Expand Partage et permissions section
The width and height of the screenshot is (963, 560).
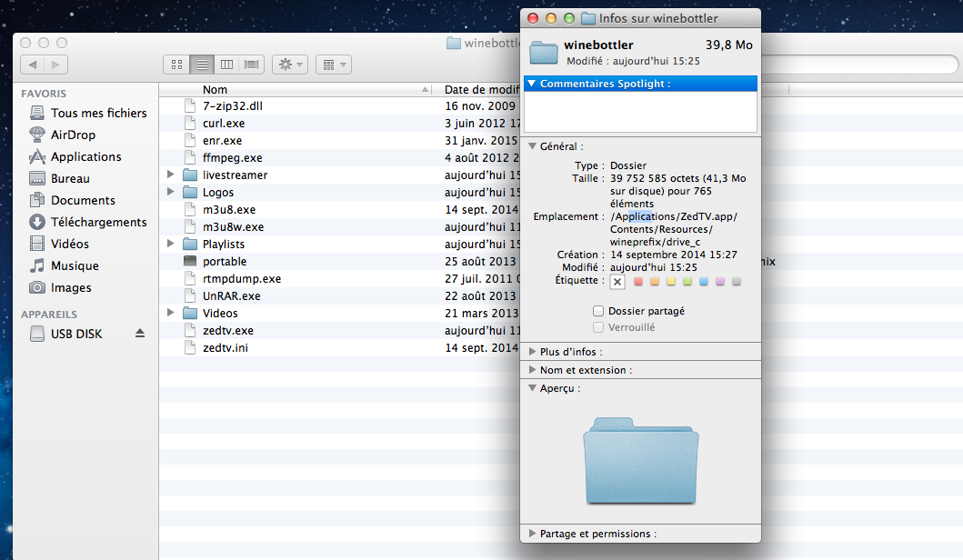tap(533, 534)
